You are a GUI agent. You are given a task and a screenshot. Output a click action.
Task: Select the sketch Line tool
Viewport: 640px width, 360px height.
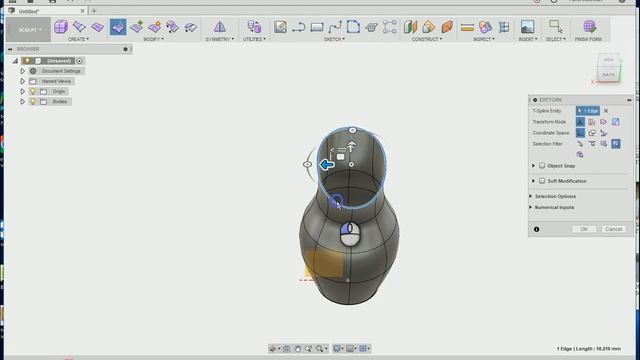299,27
